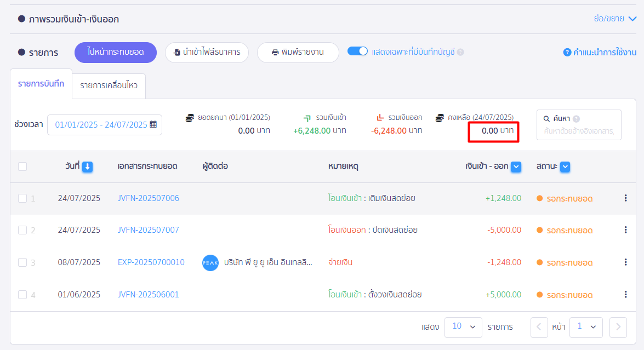Click into the ค้นหา search field

tap(579, 125)
